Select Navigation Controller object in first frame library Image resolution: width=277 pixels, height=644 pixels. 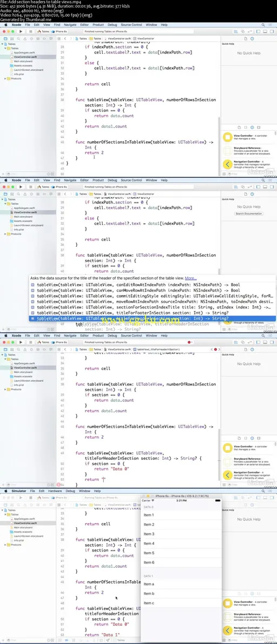249,165
